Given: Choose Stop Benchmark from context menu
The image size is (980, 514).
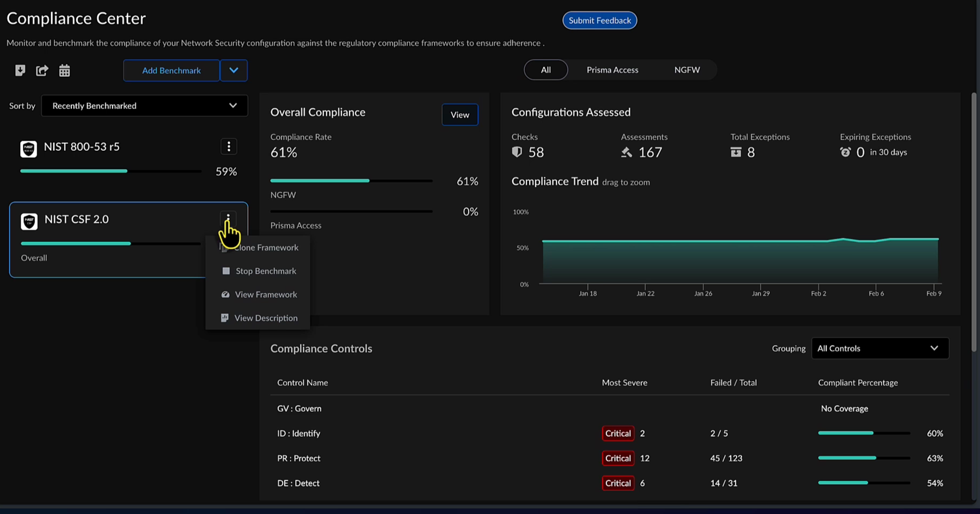Looking at the screenshot, I should (x=265, y=271).
